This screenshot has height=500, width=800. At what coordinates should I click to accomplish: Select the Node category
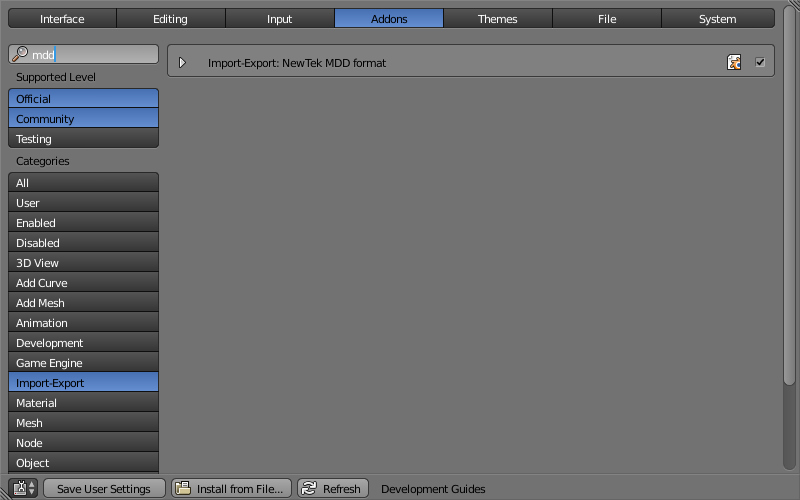pos(83,442)
